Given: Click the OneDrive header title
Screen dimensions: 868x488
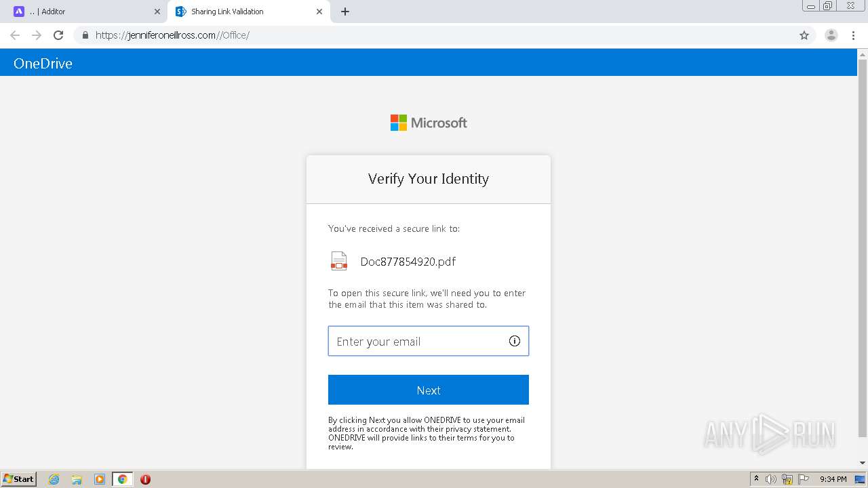Looking at the screenshot, I should (43, 63).
